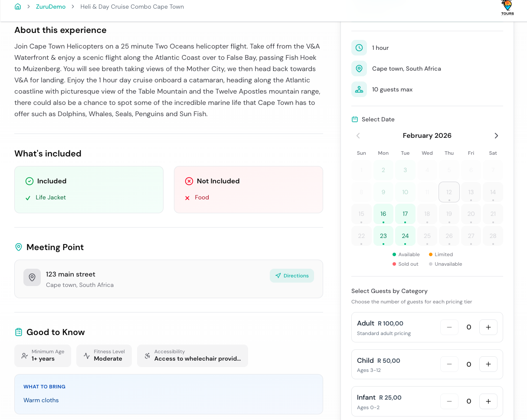Click the calendar icon next to Select Date
The width and height of the screenshot is (527, 420).
(x=355, y=119)
